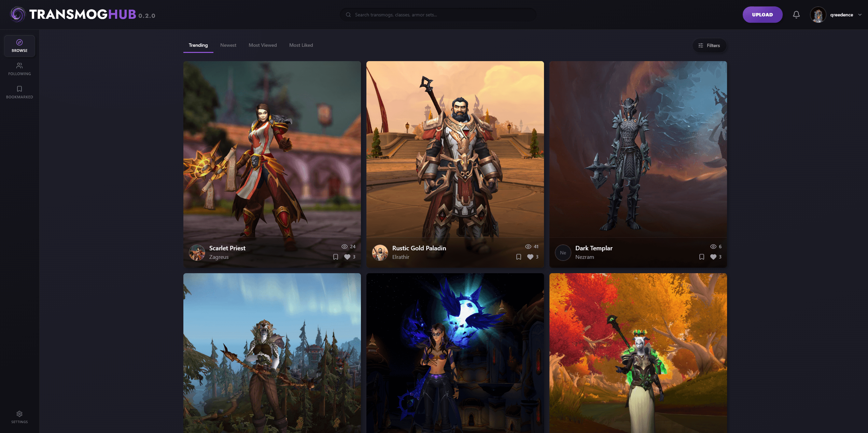868x433 pixels.
Task: Open the Rustic Gold Paladin title link
Action: [x=419, y=248]
